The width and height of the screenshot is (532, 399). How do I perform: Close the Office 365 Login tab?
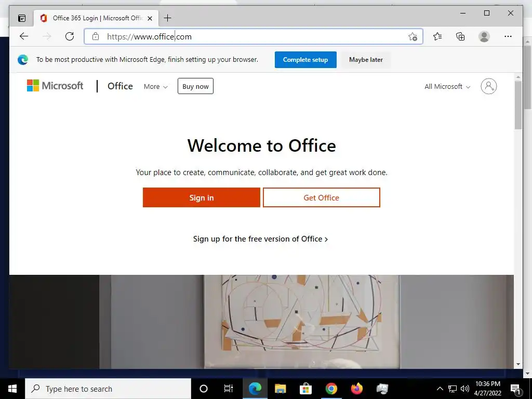[x=150, y=18]
